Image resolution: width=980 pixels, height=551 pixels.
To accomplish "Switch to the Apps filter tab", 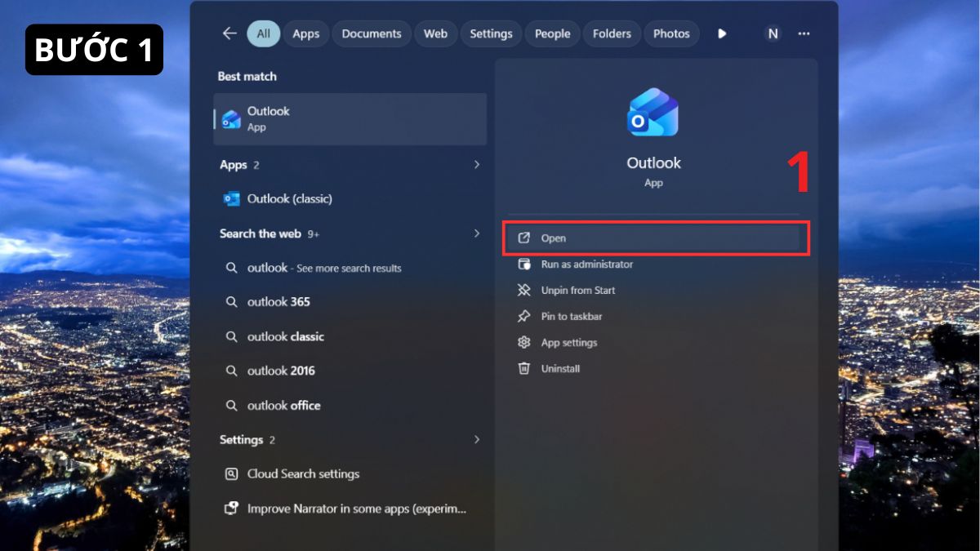I will (306, 33).
